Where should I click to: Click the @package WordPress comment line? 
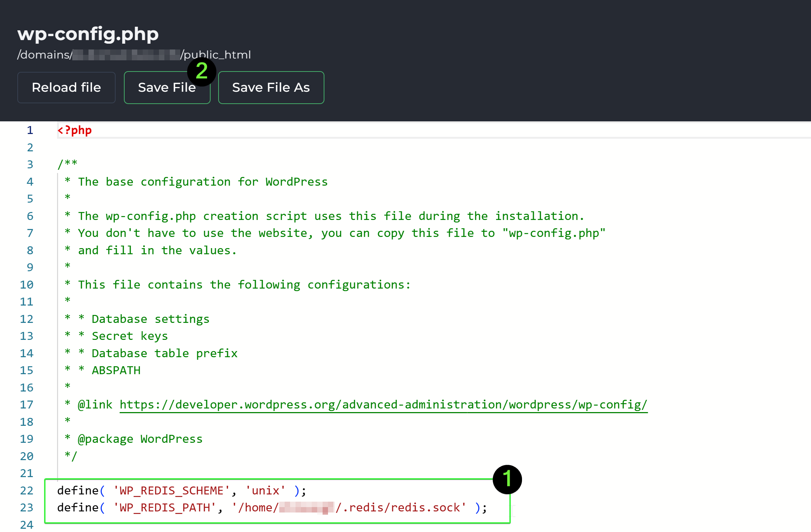140,439
